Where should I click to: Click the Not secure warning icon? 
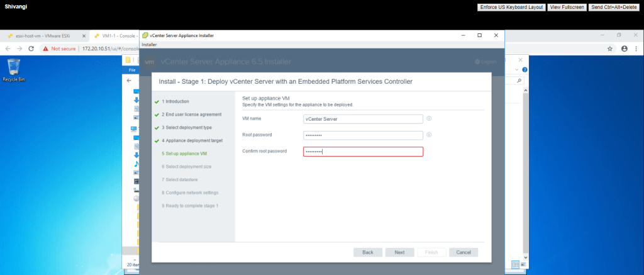coord(46,48)
